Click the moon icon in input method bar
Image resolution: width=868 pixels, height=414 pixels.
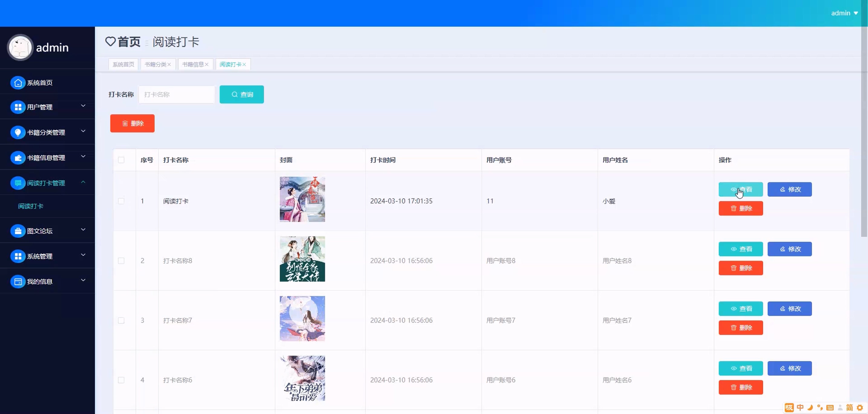click(x=810, y=408)
